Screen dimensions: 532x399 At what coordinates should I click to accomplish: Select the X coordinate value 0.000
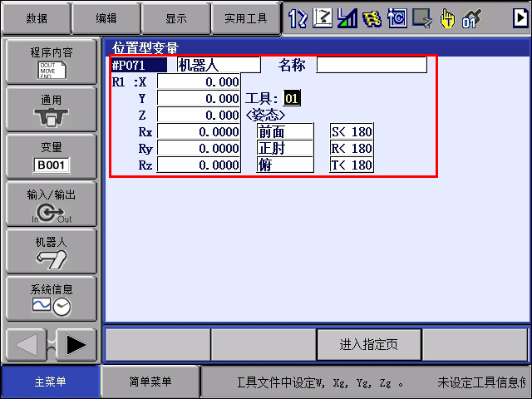click(199, 81)
